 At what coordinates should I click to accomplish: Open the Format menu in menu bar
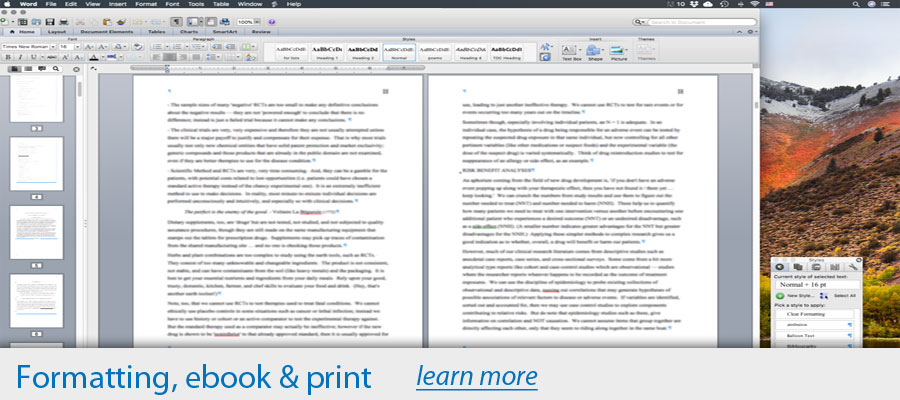(146, 4)
